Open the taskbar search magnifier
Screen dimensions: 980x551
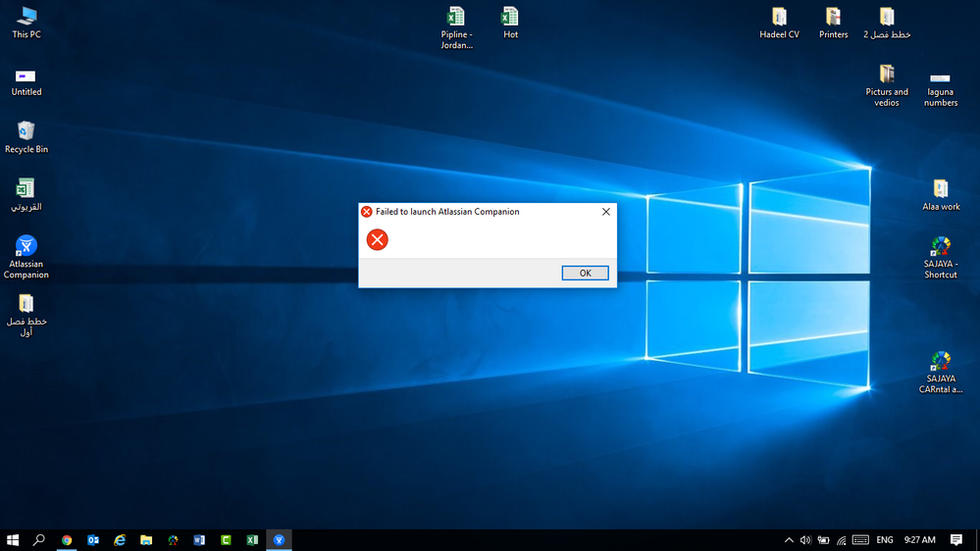[x=39, y=540]
